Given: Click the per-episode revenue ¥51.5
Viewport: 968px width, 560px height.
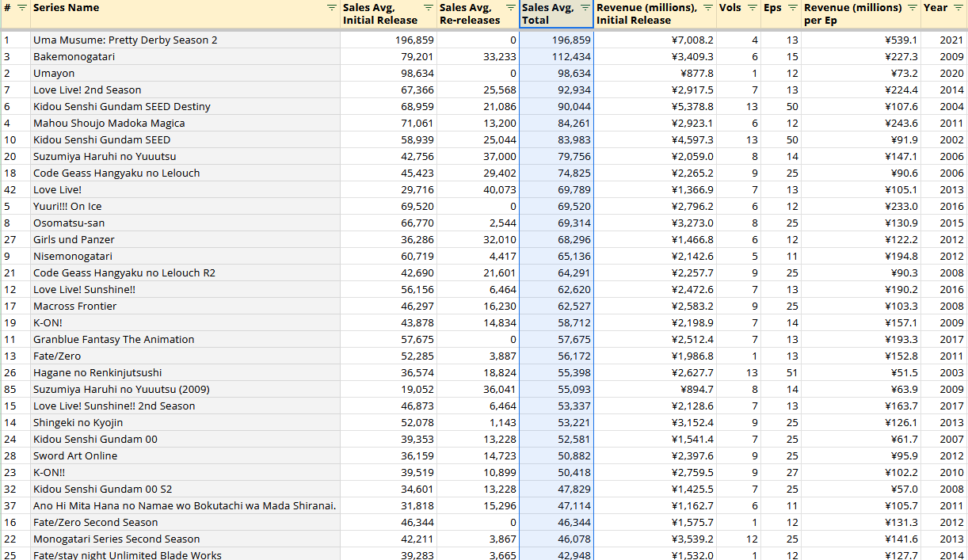Looking at the screenshot, I should (861, 372).
